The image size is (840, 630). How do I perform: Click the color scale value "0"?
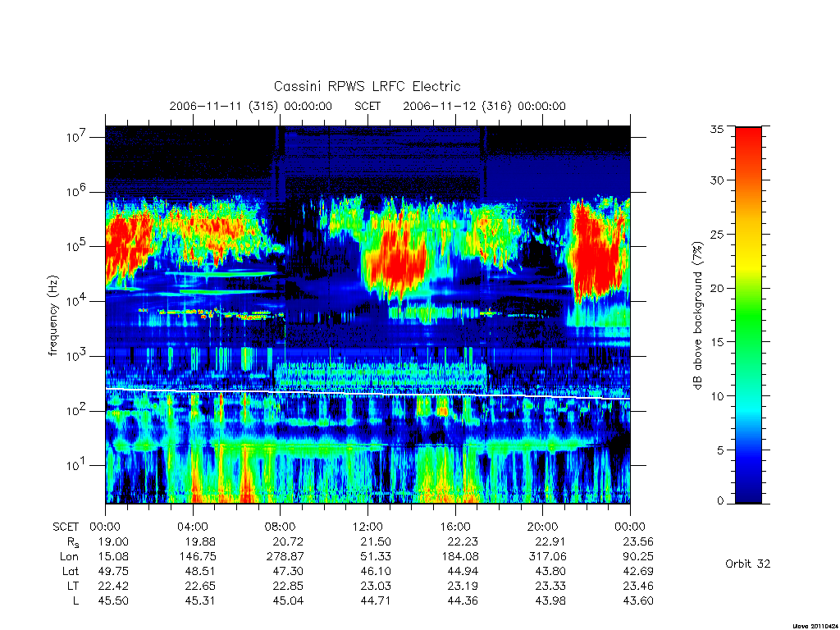[720, 501]
